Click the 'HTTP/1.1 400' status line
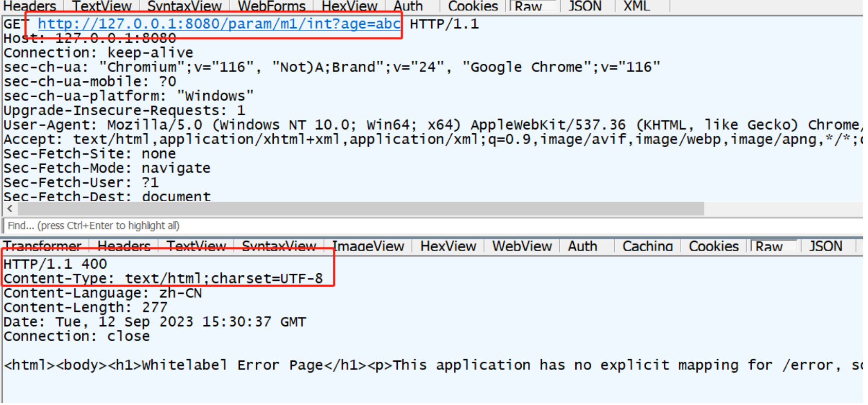This screenshot has height=405, width=868. (55, 264)
